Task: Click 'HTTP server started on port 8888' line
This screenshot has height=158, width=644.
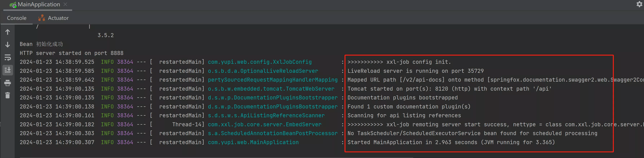Action: pyautogui.click(x=71, y=53)
